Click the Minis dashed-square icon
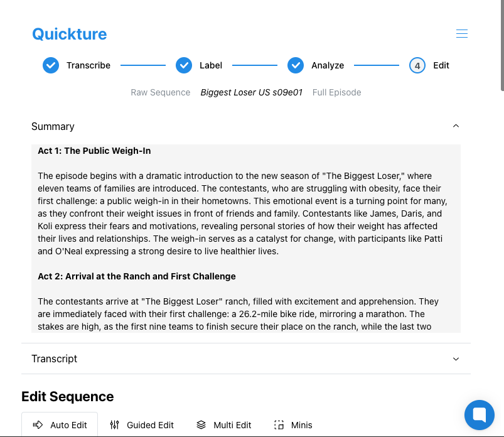Image resolution: width=504 pixels, height=437 pixels. (279, 425)
